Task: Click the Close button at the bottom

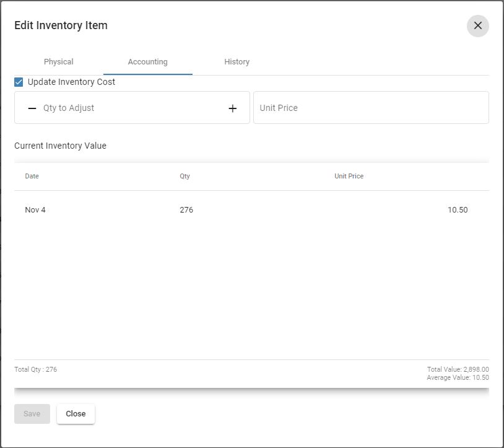Action: coord(76,414)
